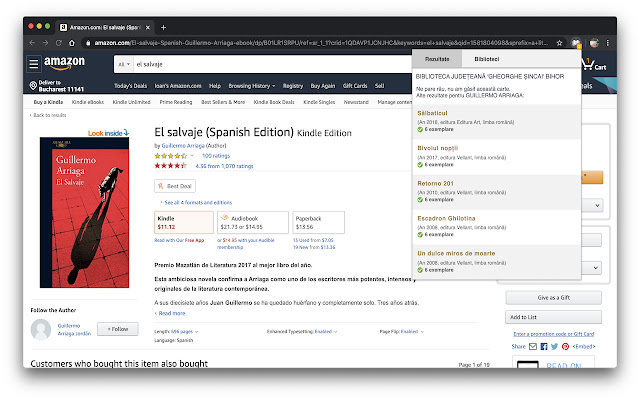Click the Registry nav link
This screenshot has width=640, height=400.
click(293, 86)
